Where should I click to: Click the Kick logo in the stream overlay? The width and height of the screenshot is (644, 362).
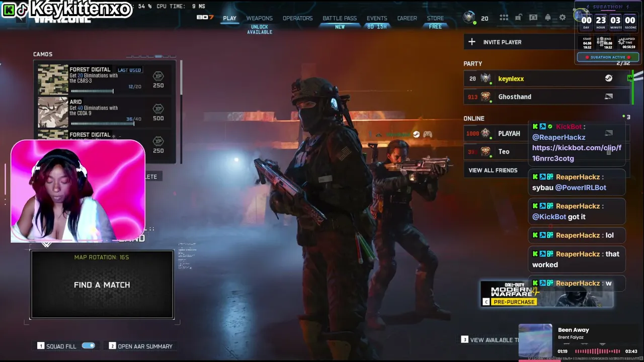[x=9, y=9]
